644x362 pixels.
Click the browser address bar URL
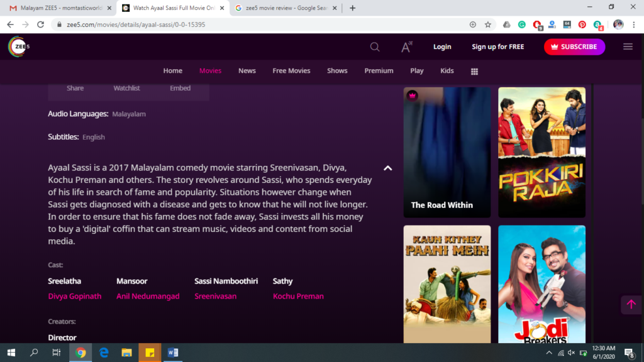coord(136,25)
